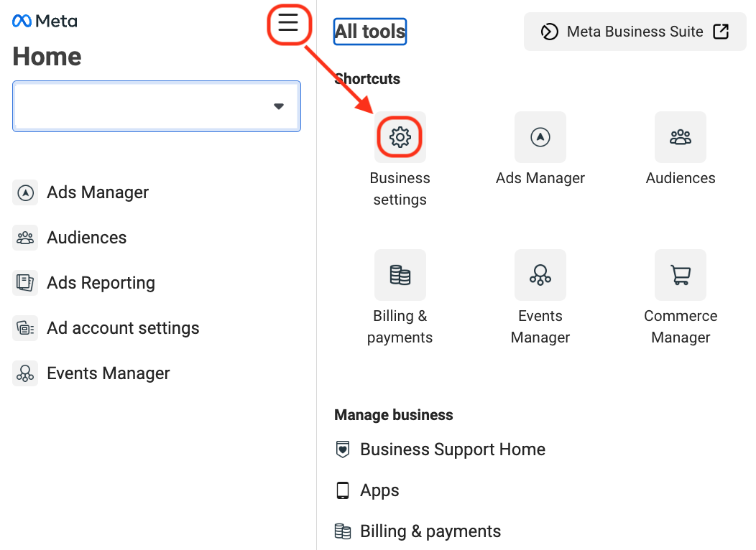Image resolution: width=756 pixels, height=550 pixels.
Task: Open Business Support Home link
Action: pos(453,449)
